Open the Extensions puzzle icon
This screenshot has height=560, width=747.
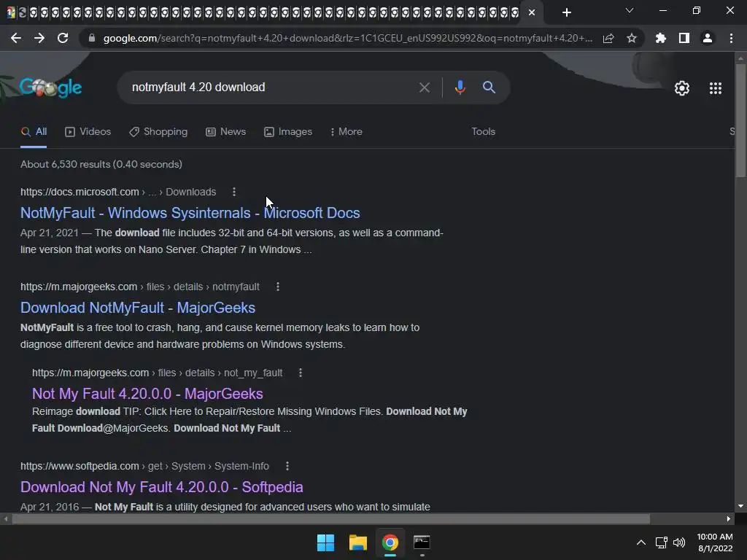pyautogui.click(x=661, y=38)
